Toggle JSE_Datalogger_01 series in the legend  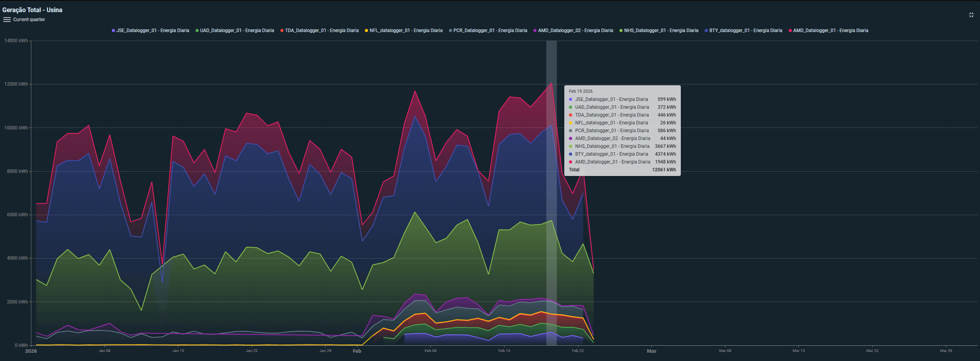tap(153, 31)
